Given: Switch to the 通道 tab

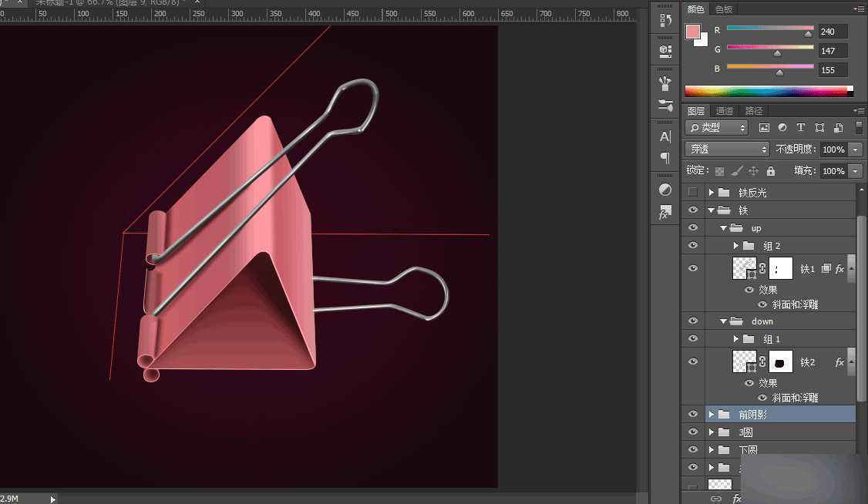Looking at the screenshot, I should click(x=724, y=111).
